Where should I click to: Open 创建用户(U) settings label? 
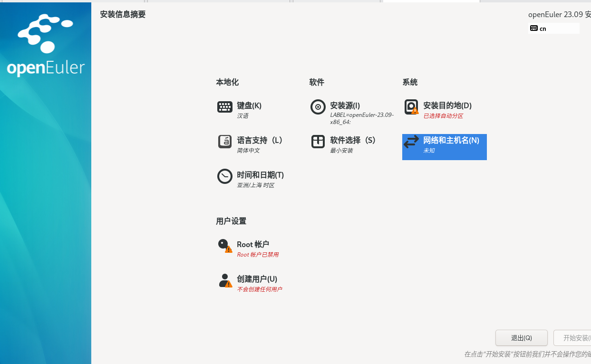pyautogui.click(x=257, y=279)
